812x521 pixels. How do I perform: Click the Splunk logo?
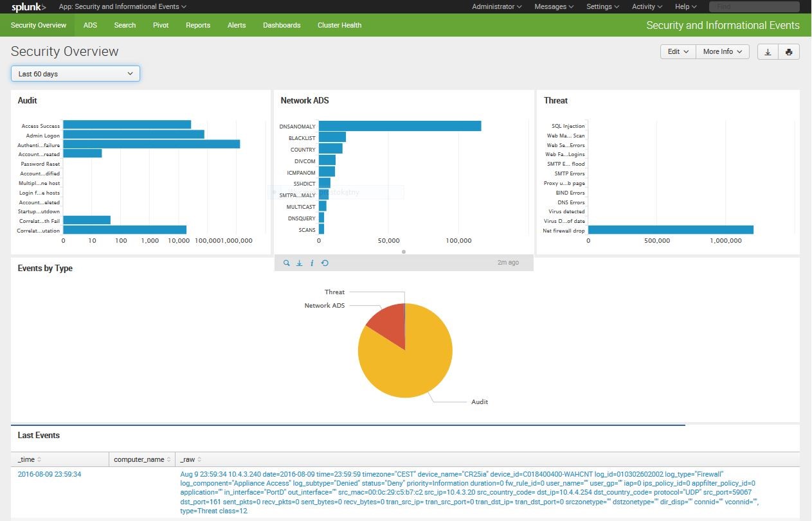click(28, 6)
